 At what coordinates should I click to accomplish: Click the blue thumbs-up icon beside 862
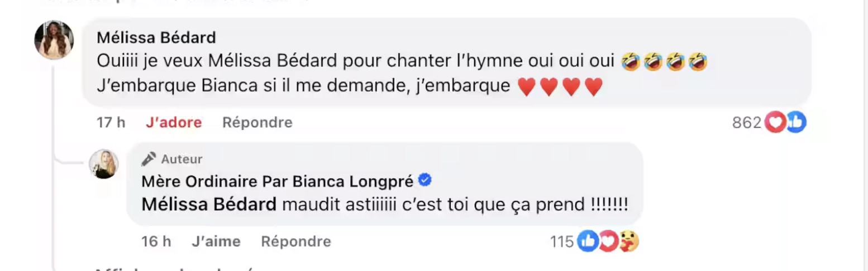point(796,123)
